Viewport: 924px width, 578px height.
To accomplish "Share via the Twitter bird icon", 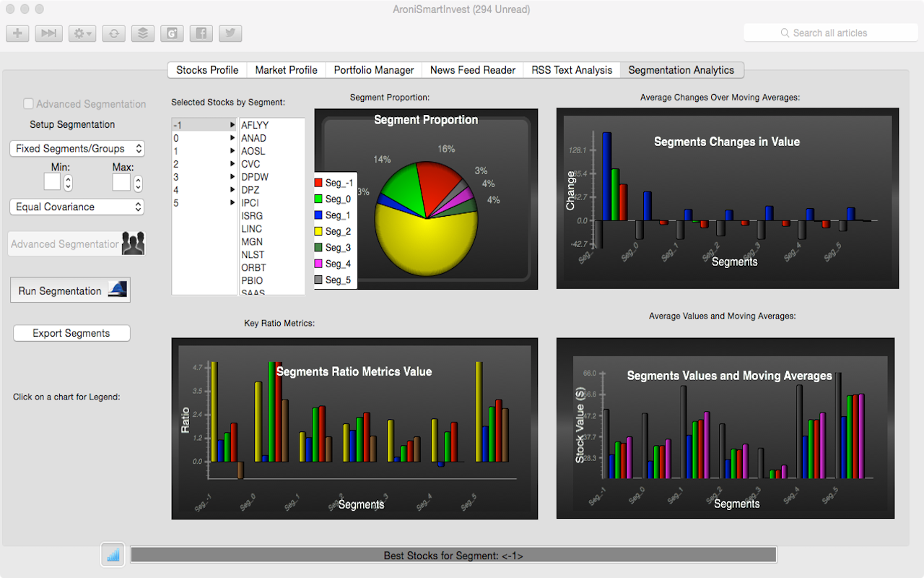I will pos(230,33).
